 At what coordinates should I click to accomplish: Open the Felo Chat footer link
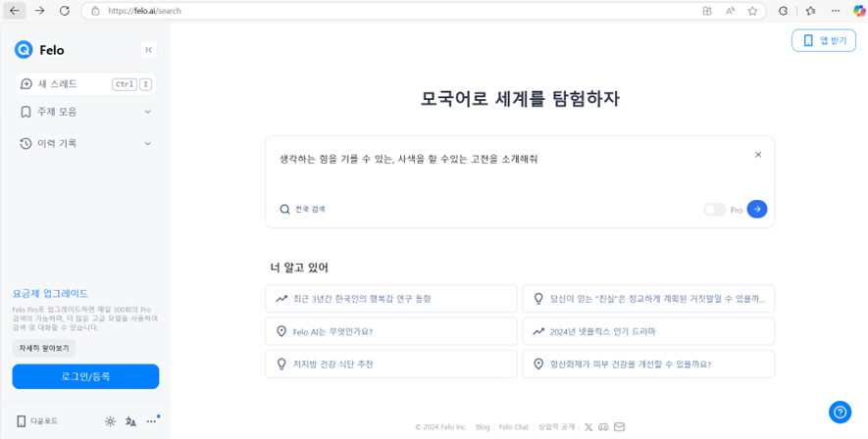tap(514, 427)
